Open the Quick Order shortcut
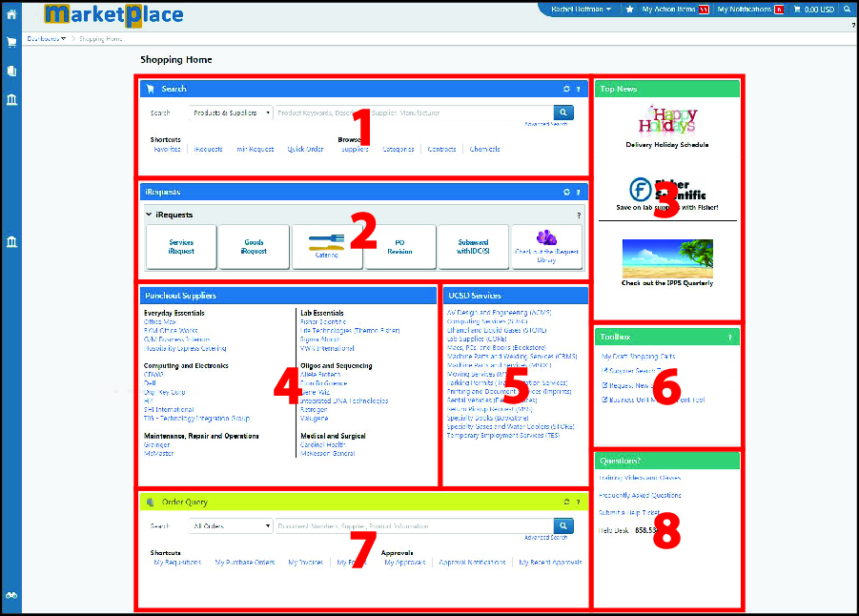Image resolution: width=859 pixels, height=616 pixels. pos(306,149)
